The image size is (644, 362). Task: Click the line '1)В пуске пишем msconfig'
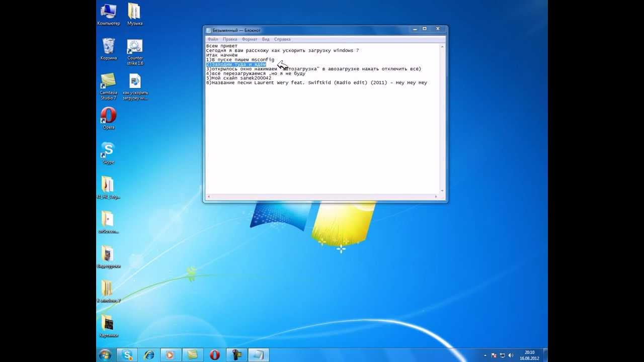pos(240,60)
